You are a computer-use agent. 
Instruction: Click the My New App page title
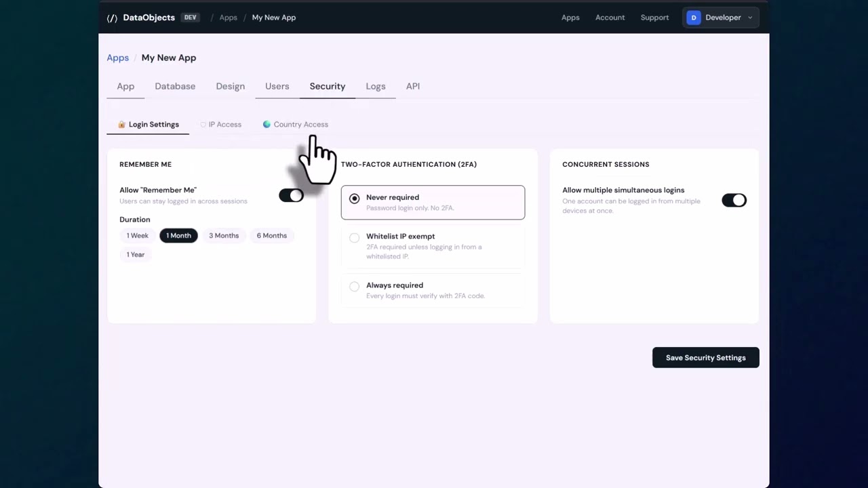click(x=169, y=58)
